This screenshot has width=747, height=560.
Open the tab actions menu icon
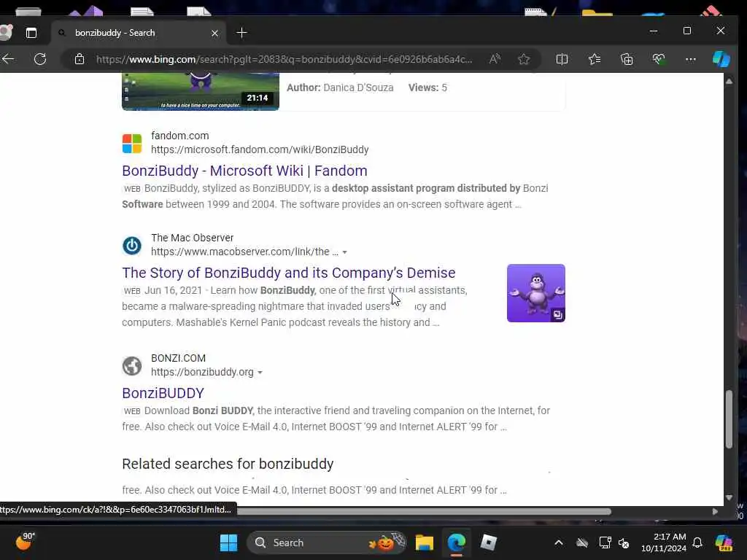[x=31, y=33]
